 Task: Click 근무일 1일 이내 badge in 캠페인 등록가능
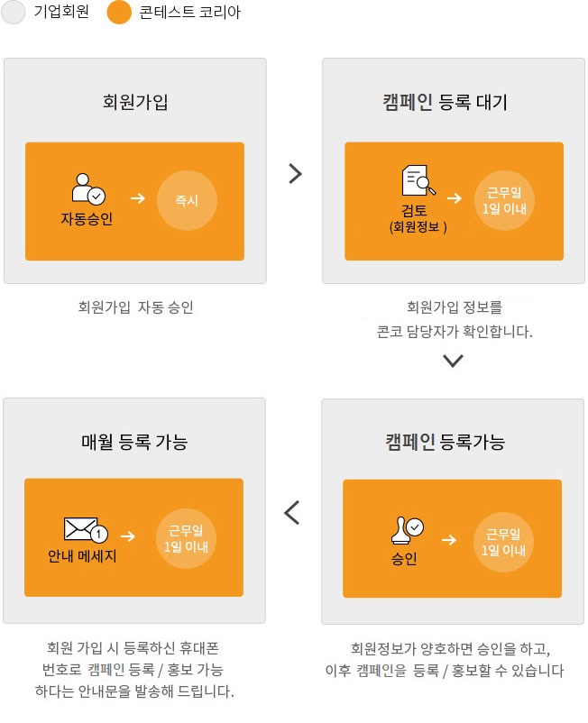[x=503, y=543]
